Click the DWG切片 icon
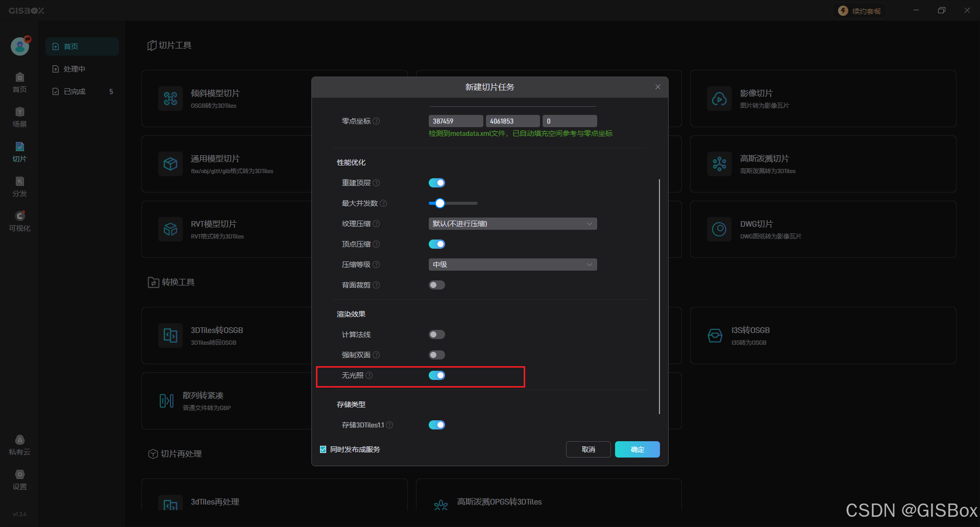 720,229
